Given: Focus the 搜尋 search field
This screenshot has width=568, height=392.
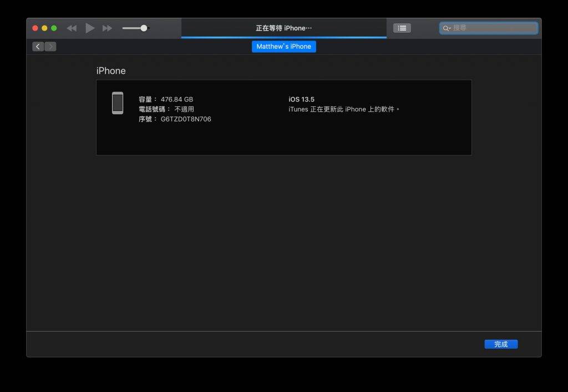Looking at the screenshot, I should click(x=489, y=28).
